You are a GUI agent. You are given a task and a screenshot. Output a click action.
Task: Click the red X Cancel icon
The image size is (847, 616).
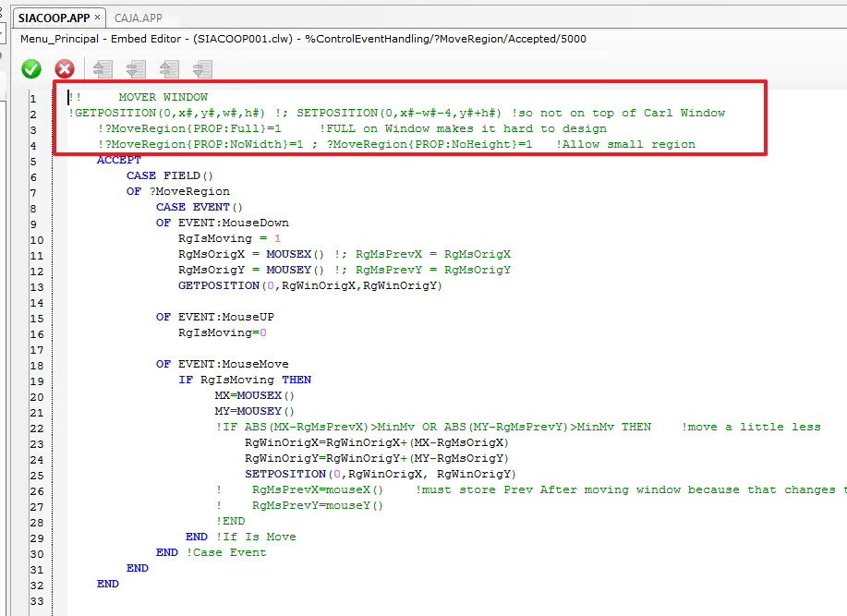click(x=65, y=69)
